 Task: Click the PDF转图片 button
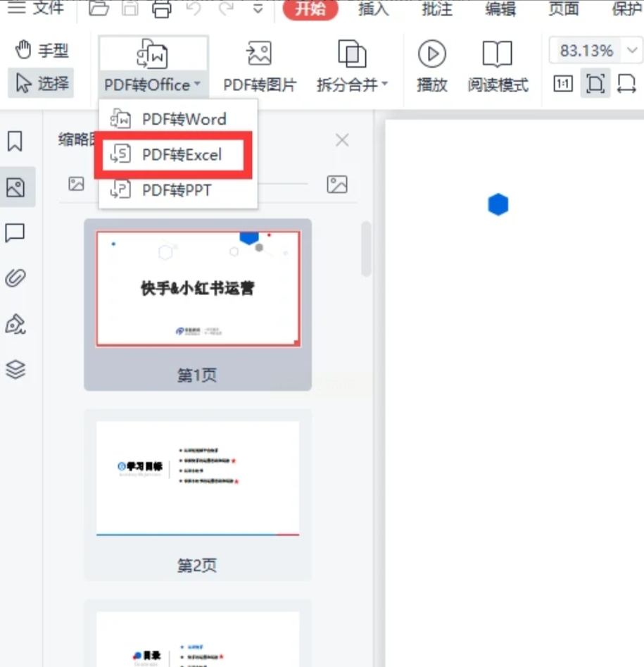point(259,67)
